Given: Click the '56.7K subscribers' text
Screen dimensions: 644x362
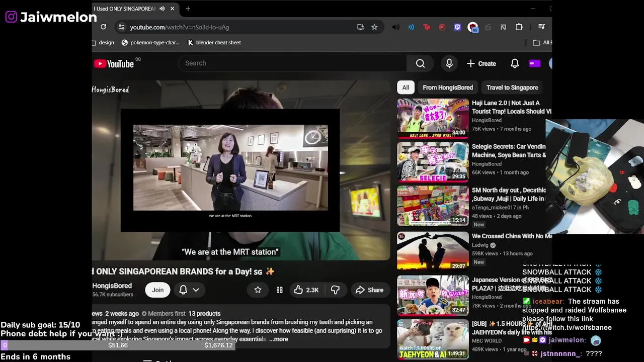Looking at the screenshot, I should 113,295.
